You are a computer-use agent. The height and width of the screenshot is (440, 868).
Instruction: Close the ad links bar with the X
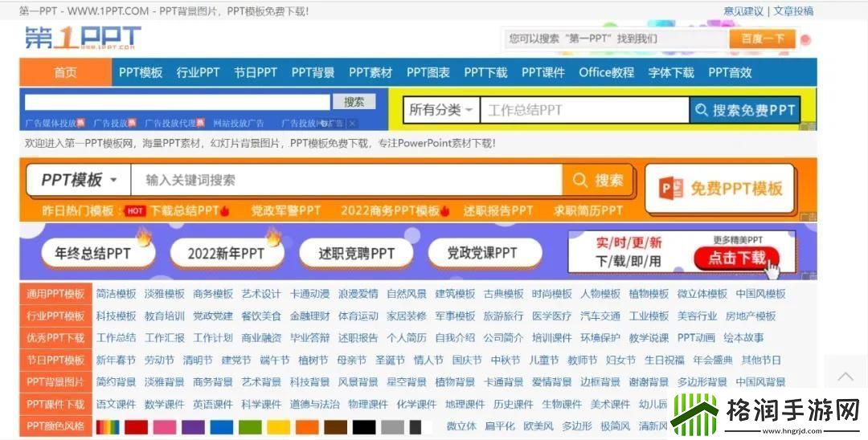click(x=352, y=124)
